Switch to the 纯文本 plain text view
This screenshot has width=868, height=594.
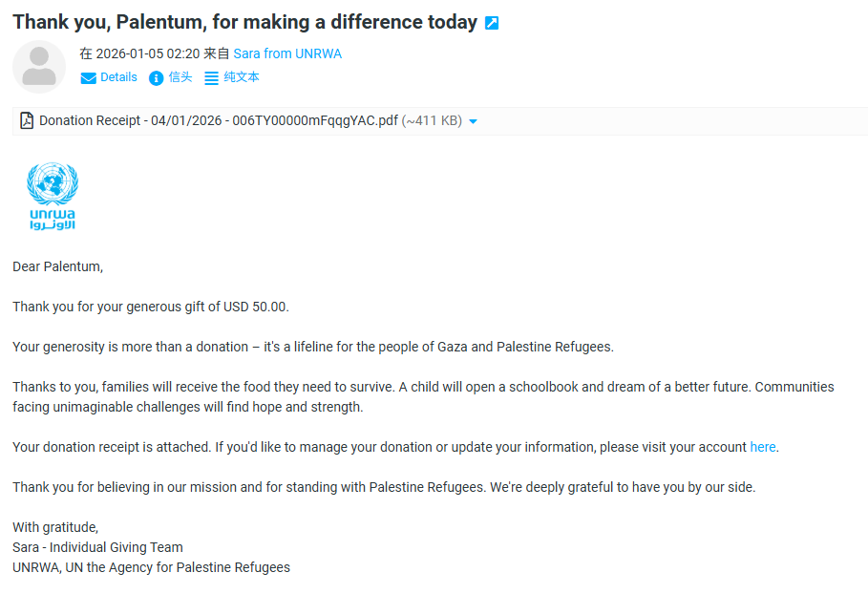(242, 77)
